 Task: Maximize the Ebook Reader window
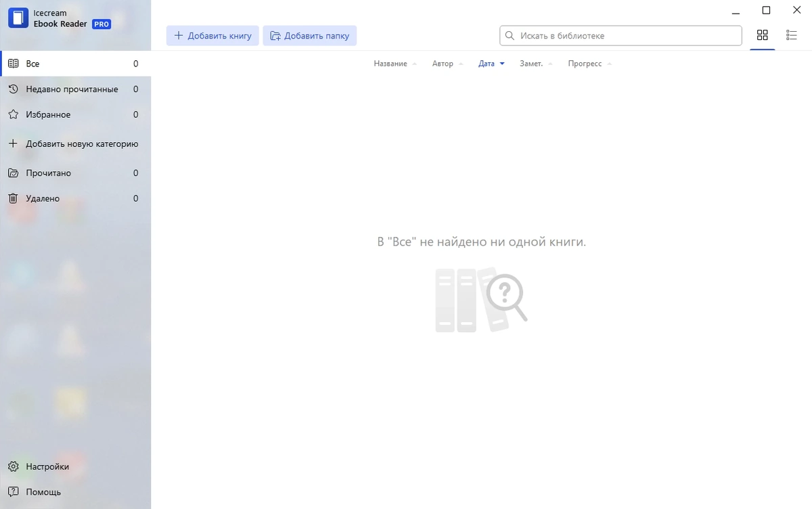[x=766, y=10]
